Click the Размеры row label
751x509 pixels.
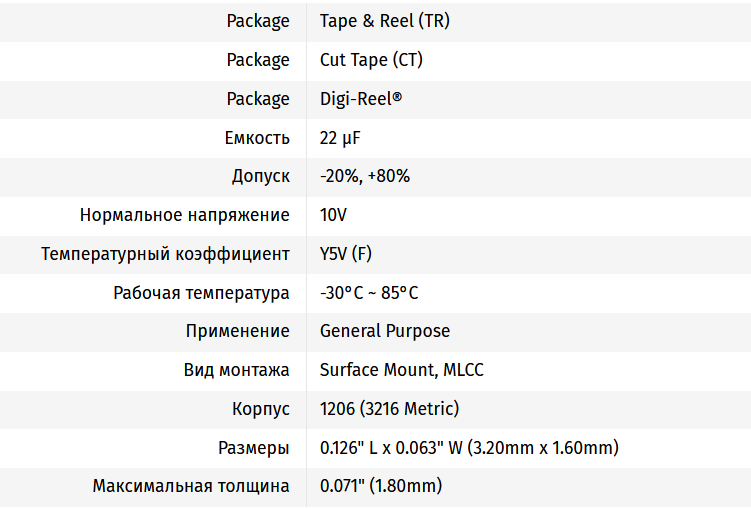[x=254, y=448]
